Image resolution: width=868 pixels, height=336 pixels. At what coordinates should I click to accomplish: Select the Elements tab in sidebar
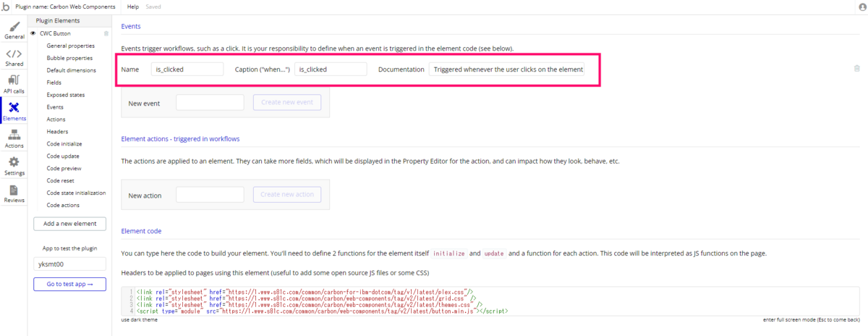click(x=14, y=111)
